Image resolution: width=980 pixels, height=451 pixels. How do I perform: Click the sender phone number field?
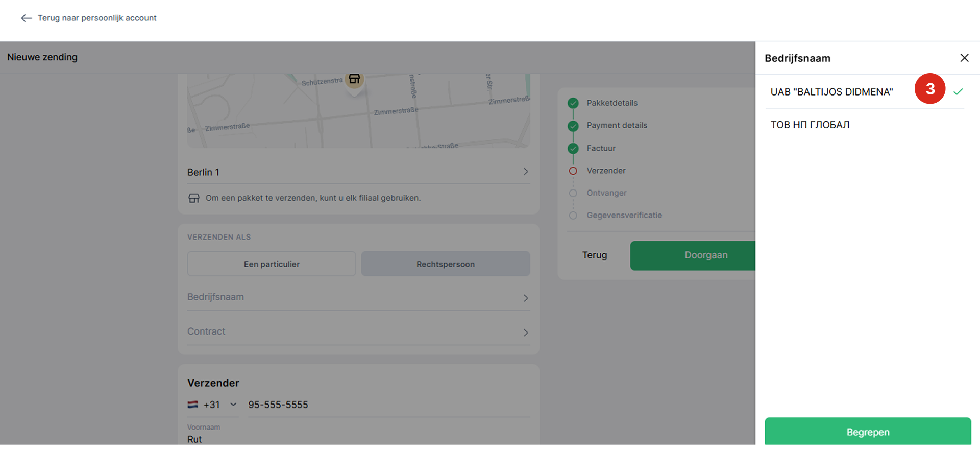[x=388, y=405]
